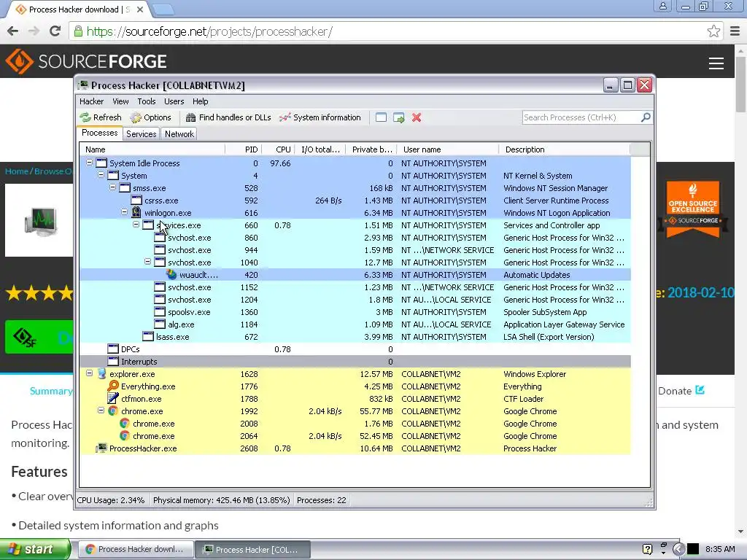
Task: Open the SourceForge hamburger menu
Action: tap(716, 63)
